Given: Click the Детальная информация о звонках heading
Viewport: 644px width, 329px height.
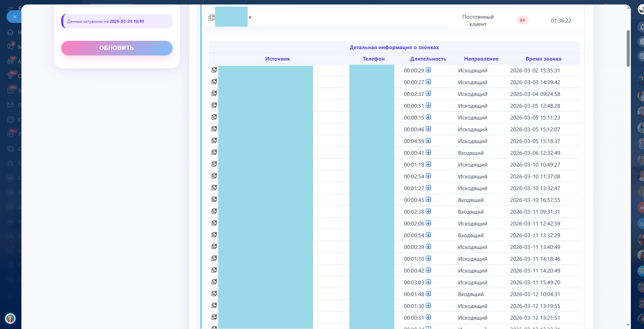Looking at the screenshot, I should (394, 47).
